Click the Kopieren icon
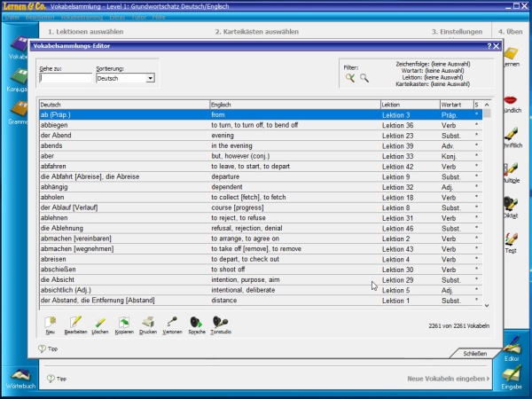532x399 pixels. pyautogui.click(x=124, y=322)
